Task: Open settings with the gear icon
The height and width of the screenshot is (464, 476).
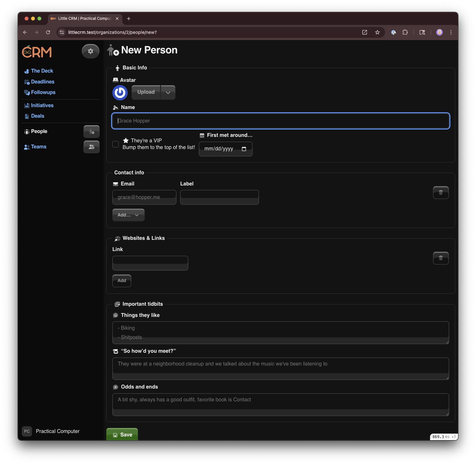Action: [91, 51]
